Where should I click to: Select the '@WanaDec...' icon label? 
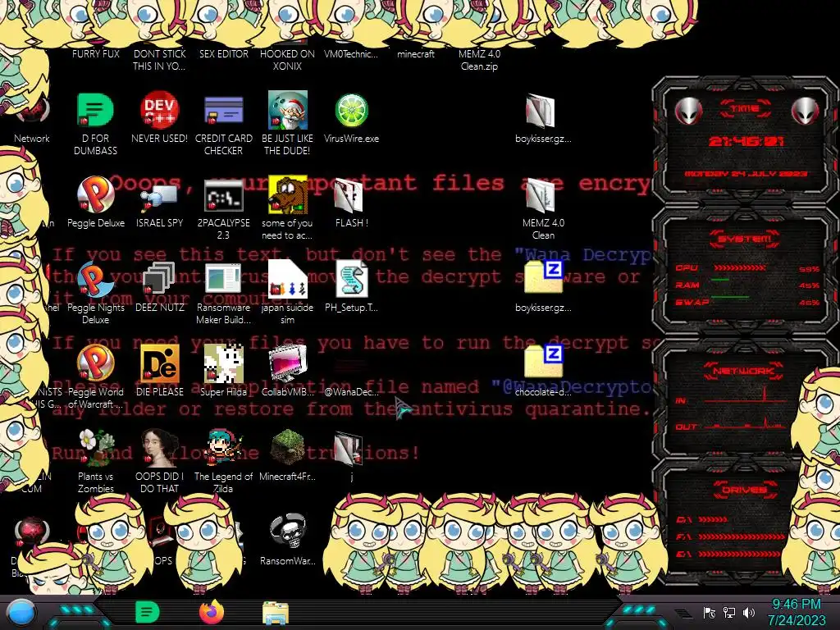click(x=351, y=392)
